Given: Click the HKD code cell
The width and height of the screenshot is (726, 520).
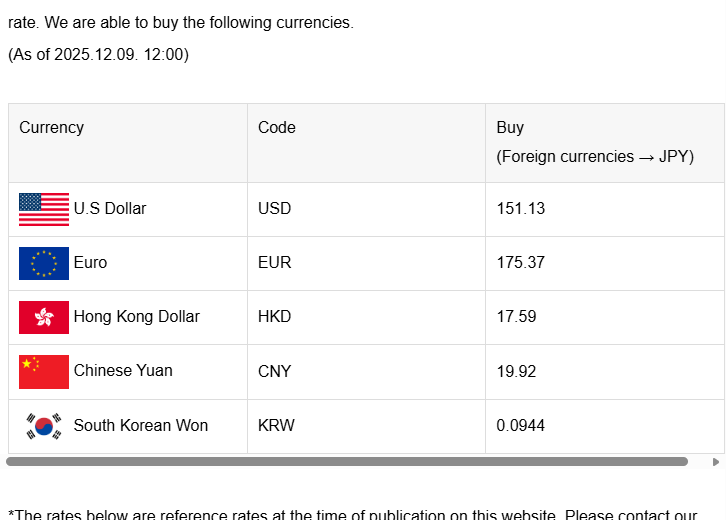Looking at the screenshot, I should tap(275, 317).
